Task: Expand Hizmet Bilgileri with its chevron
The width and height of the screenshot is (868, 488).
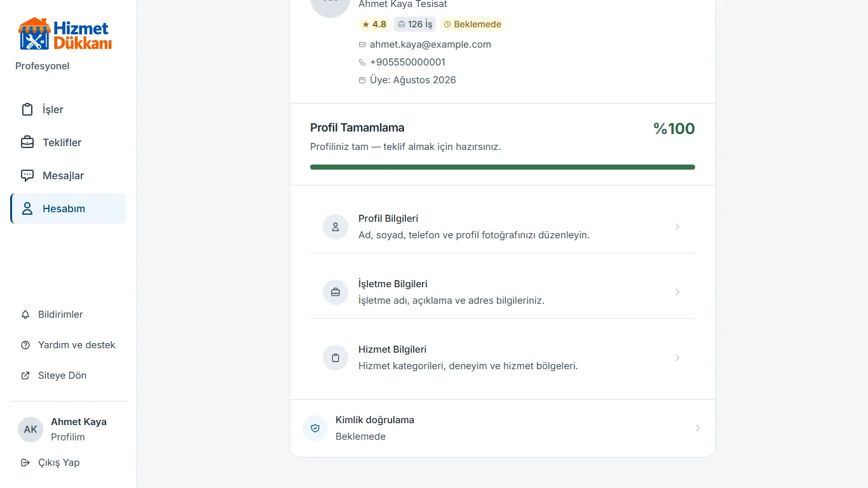Action: tap(677, 358)
